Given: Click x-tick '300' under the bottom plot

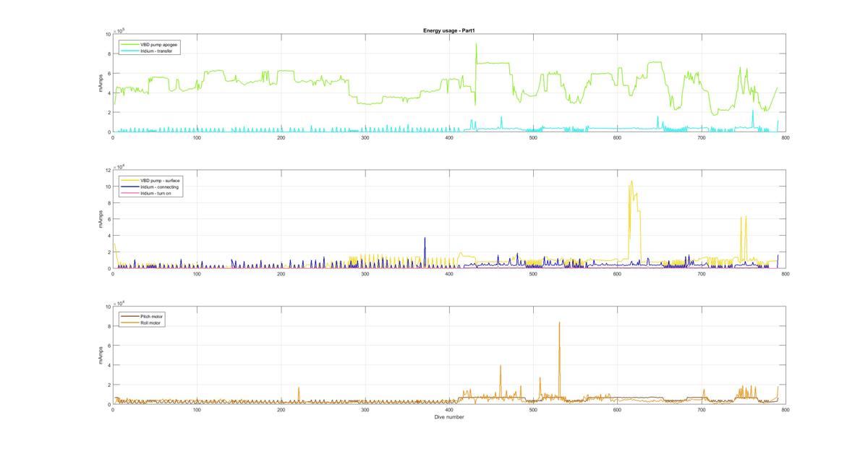Looking at the screenshot, I should 365,410.
